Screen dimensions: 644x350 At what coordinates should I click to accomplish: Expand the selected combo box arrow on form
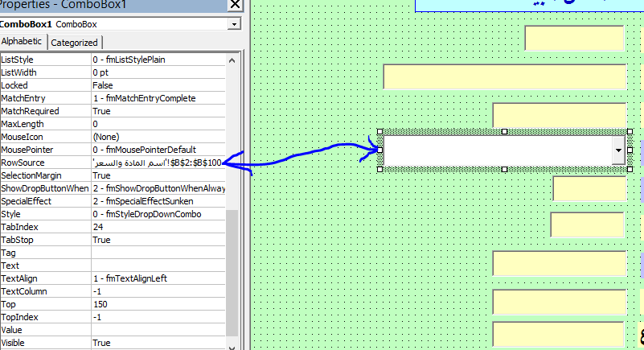click(617, 150)
